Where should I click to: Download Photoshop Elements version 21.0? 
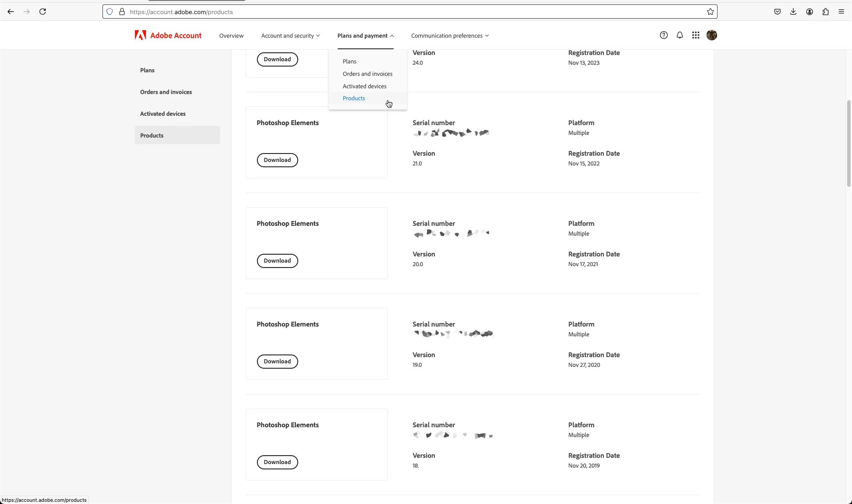tap(277, 160)
